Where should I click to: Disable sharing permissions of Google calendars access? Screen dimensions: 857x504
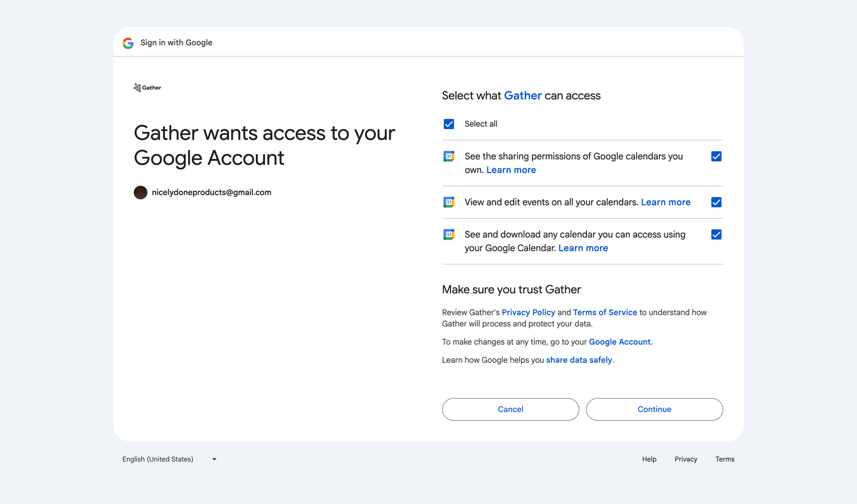(x=716, y=156)
